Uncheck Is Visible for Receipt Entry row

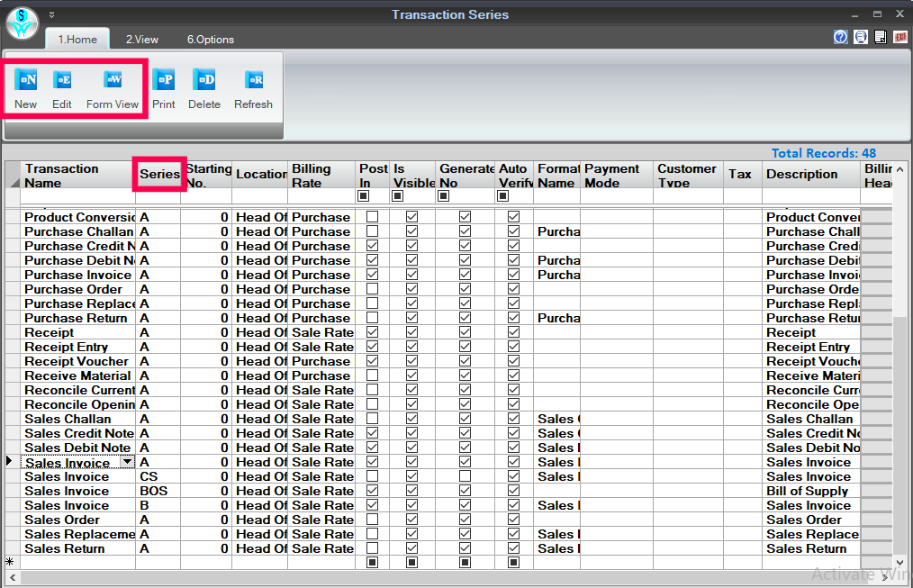click(411, 348)
